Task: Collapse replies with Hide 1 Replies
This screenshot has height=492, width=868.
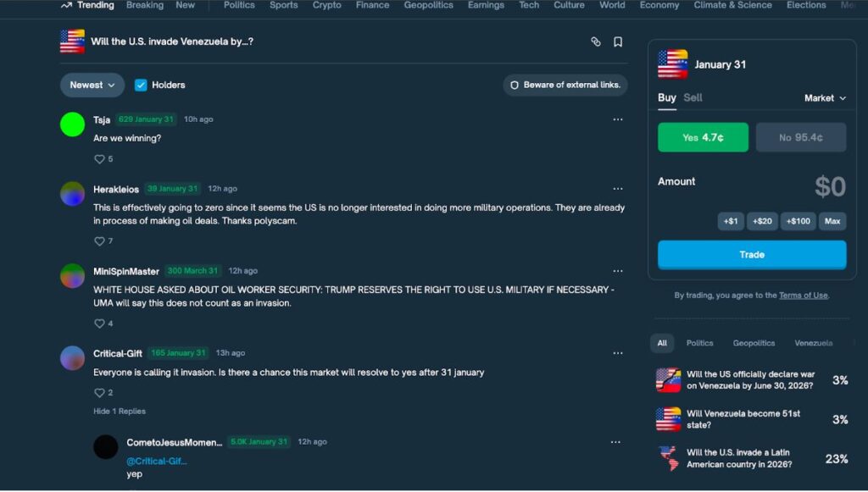Action: coord(120,412)
